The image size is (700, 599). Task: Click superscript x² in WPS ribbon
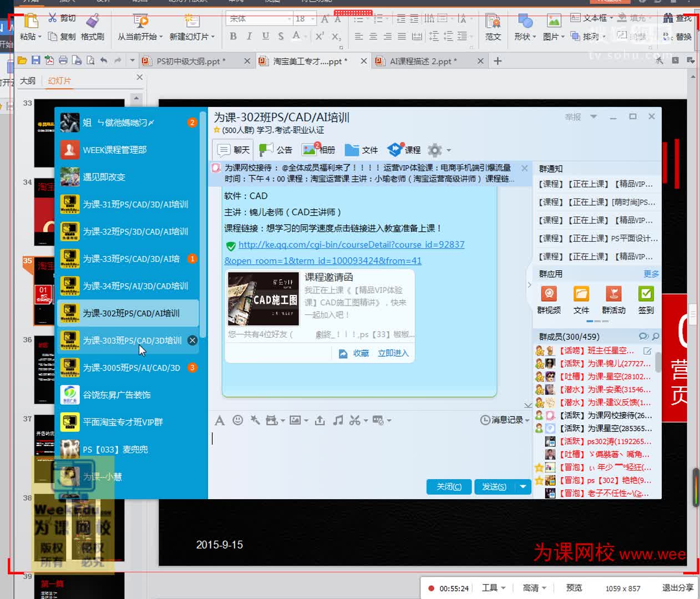319,37
